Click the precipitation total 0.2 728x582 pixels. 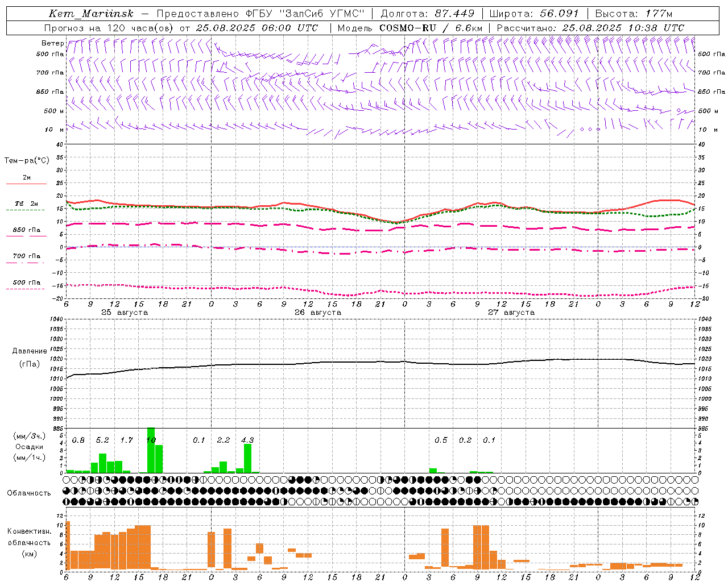[465, 440]
